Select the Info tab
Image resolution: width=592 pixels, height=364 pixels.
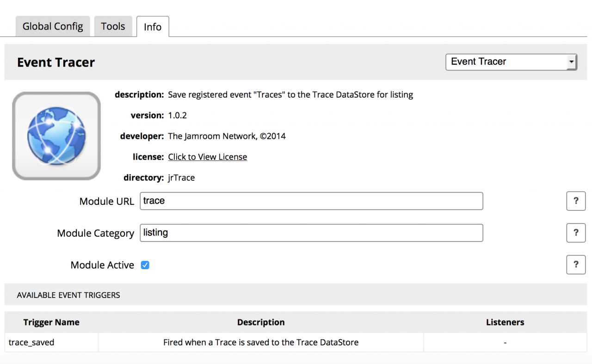(x=153, y=27)
